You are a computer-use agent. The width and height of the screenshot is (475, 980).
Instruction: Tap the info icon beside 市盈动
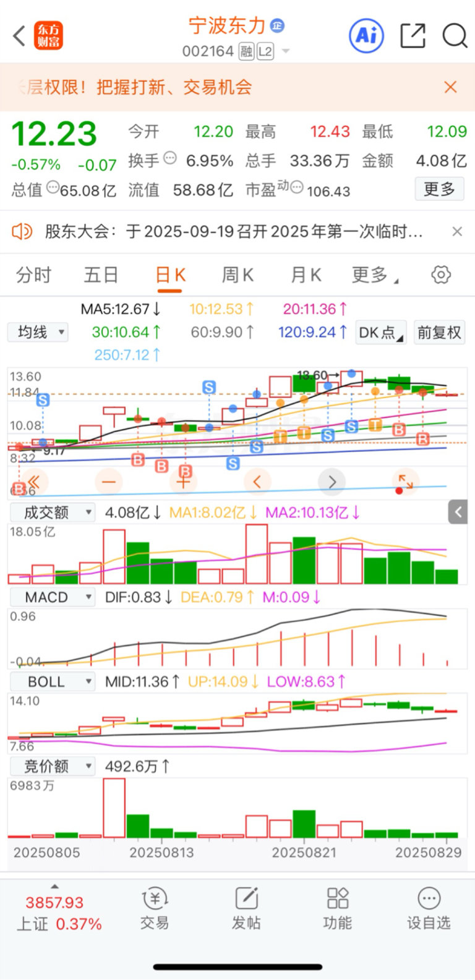(297, 187)
